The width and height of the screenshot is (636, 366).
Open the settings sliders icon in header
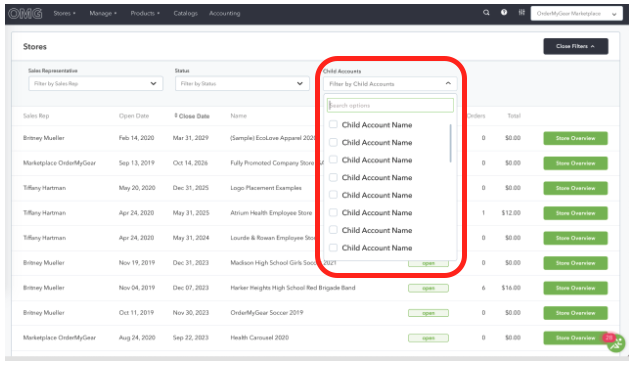point(522,13)
